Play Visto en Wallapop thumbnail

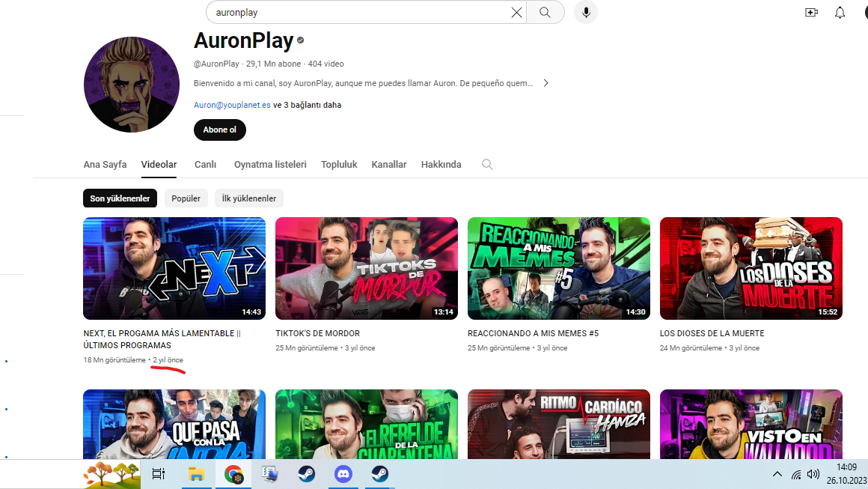pos(751,424)
